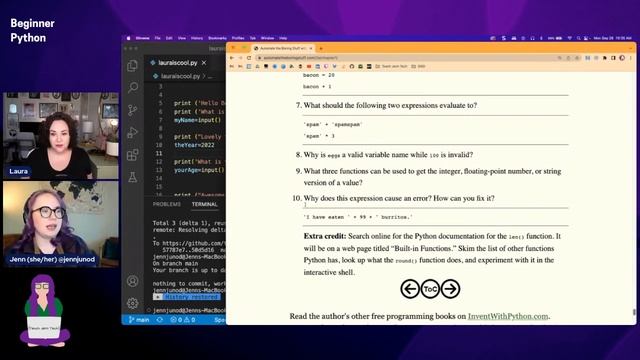Screen dimensions: 640x360
Task: Switch to the TERMINAL panel tab
Action: pos(204,204)
